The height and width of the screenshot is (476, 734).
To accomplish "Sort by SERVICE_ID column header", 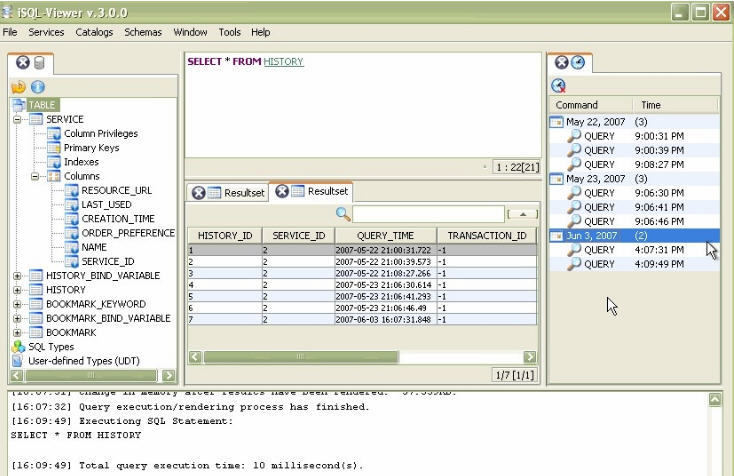I will [x=299, y=235].
